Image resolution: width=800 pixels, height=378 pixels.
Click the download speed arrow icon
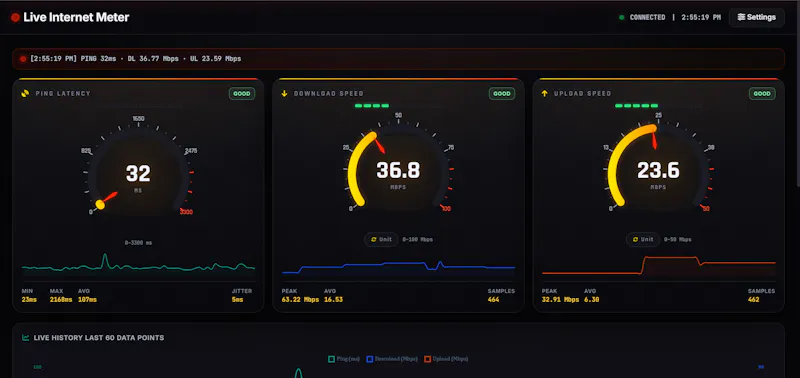pos(285,93)
